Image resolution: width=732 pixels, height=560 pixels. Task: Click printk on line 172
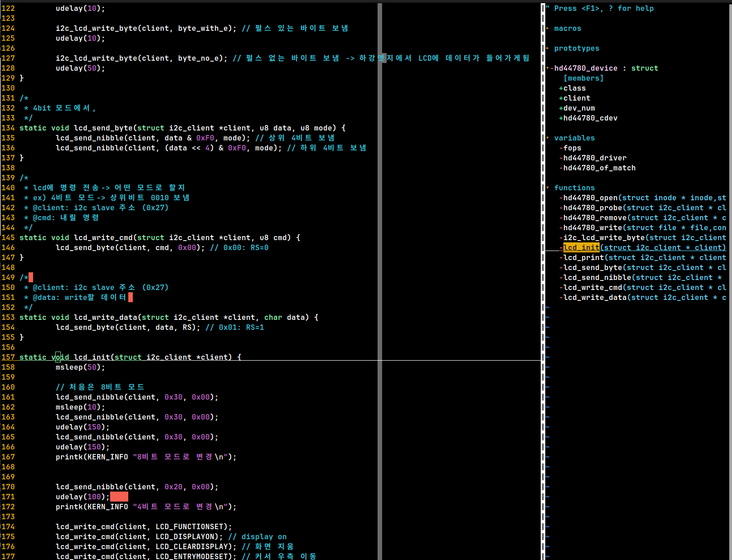tap(69, 507)
